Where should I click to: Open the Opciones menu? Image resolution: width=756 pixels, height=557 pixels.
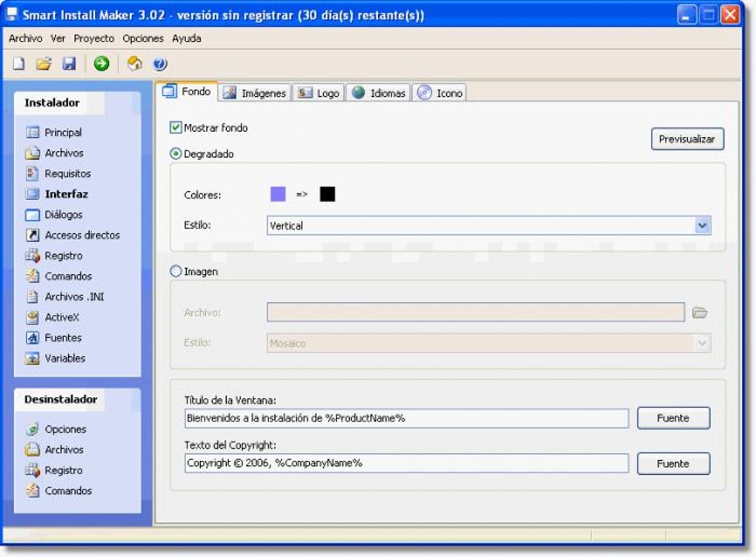143,38
